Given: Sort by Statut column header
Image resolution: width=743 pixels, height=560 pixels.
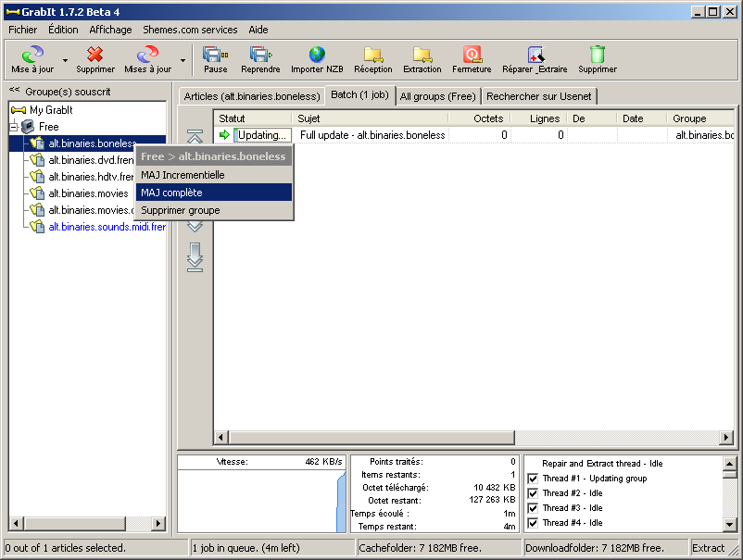Looking at the screenshot, I should point(253,118).
